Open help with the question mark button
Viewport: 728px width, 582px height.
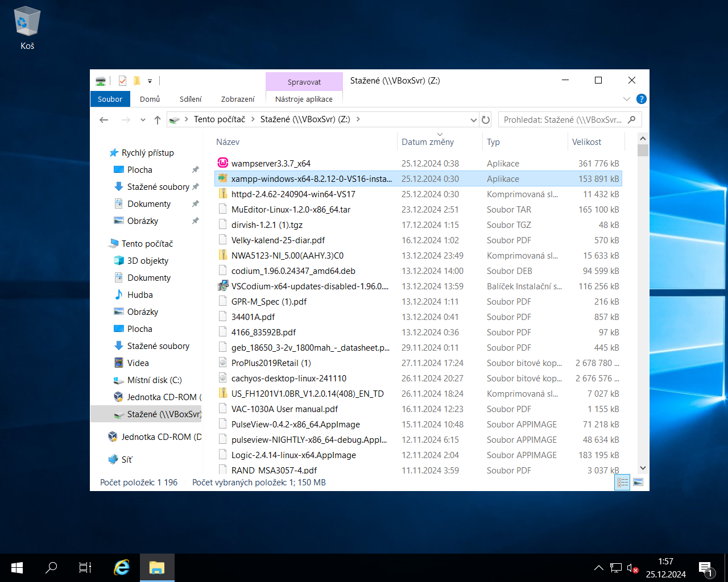642,99
